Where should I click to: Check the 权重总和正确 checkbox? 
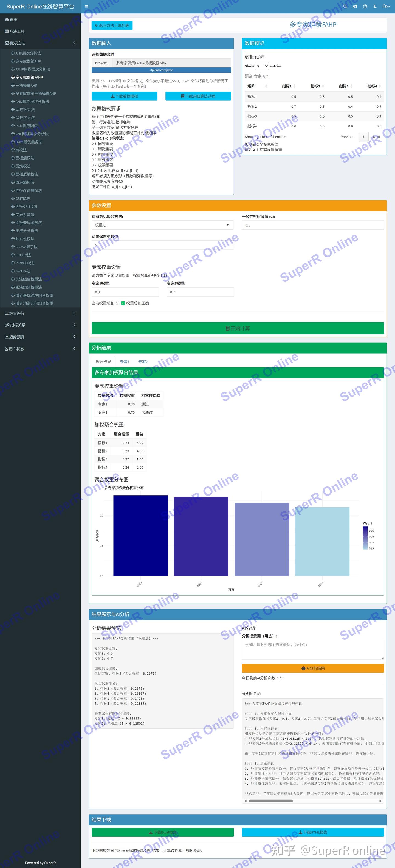(123, 303)
